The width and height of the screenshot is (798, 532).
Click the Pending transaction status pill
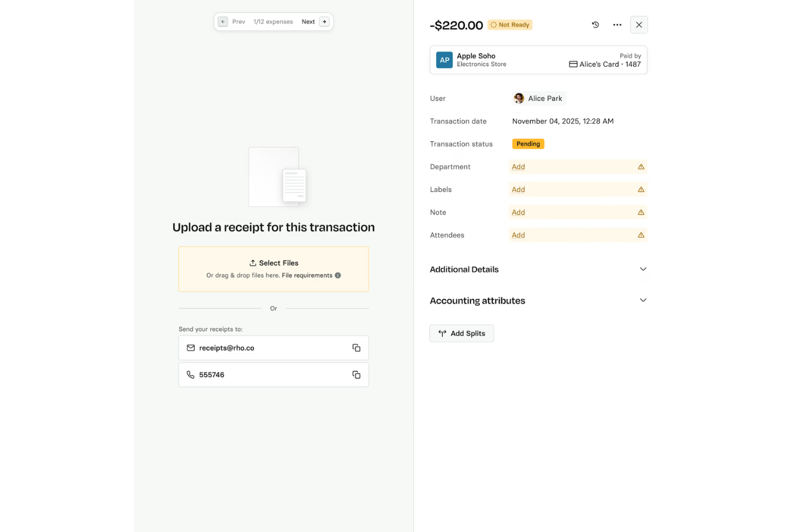tap(528, 144)
